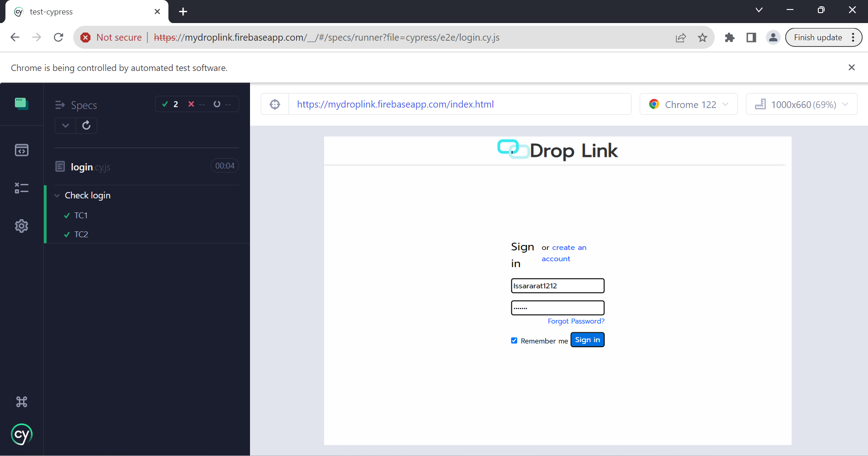868x456 pixels.
Task: Rerun all tests with reload icon
Action: coord(86,125)
